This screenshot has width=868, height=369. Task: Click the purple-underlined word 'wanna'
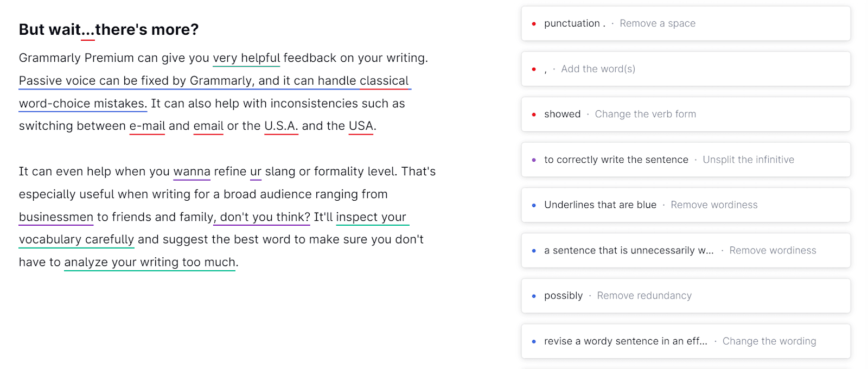[192, 171]
